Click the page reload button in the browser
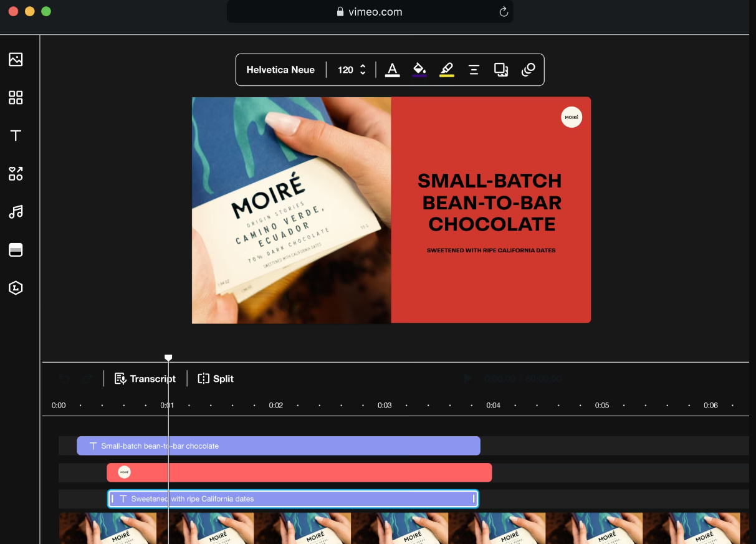 click(x=504, y=11)
